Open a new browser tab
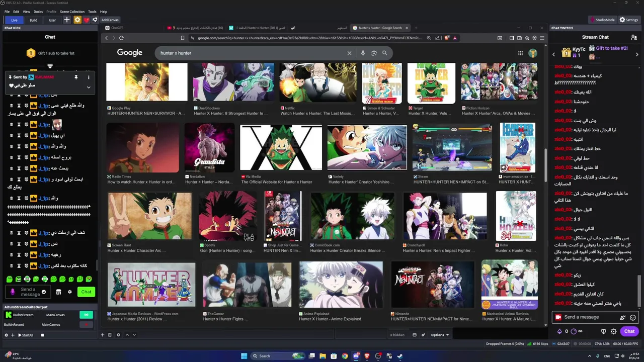Image resolution: width=644 pixels, height=362 pixels. tap(416, 28)
